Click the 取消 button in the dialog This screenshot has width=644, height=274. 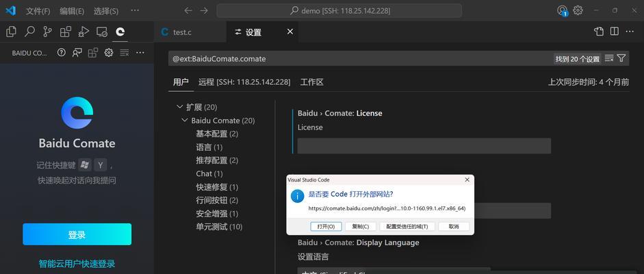pos(454,226)
